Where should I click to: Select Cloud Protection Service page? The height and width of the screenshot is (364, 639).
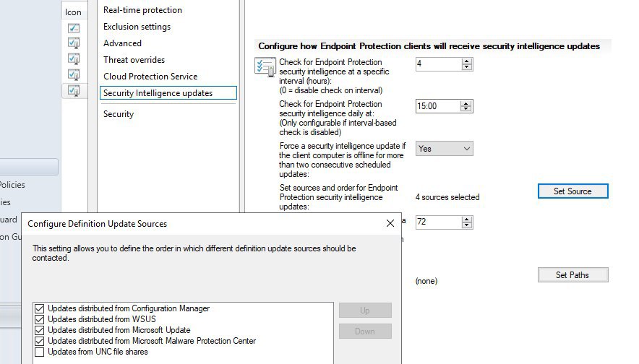tap(150, 77)
